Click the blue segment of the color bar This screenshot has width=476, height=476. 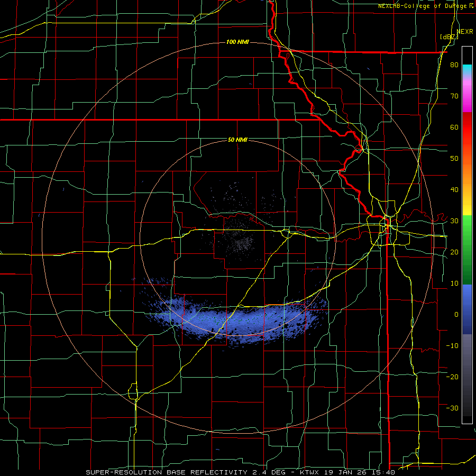tap(467, 309)
